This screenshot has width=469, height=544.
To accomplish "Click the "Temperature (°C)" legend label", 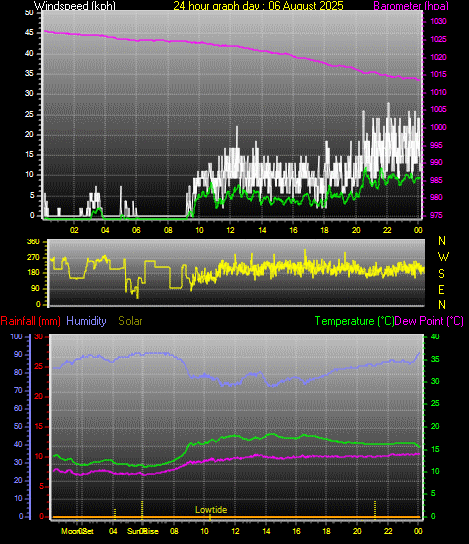I will pyautogui.click(x=354, y=321).
